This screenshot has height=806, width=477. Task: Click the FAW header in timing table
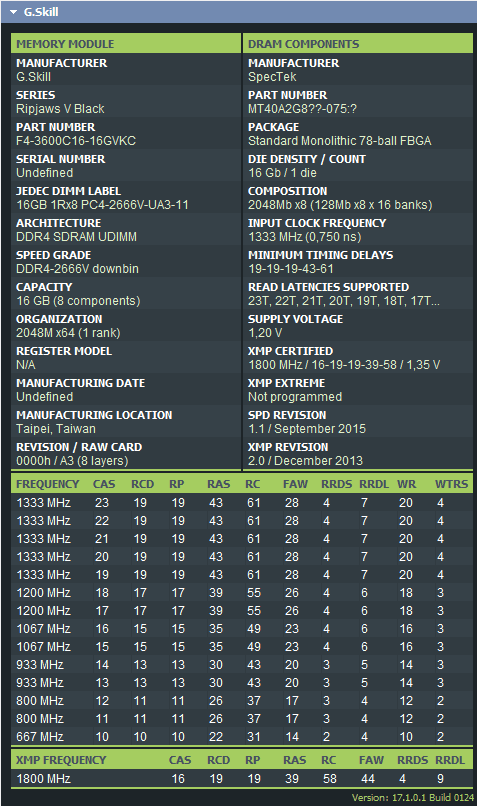(295, 484)
